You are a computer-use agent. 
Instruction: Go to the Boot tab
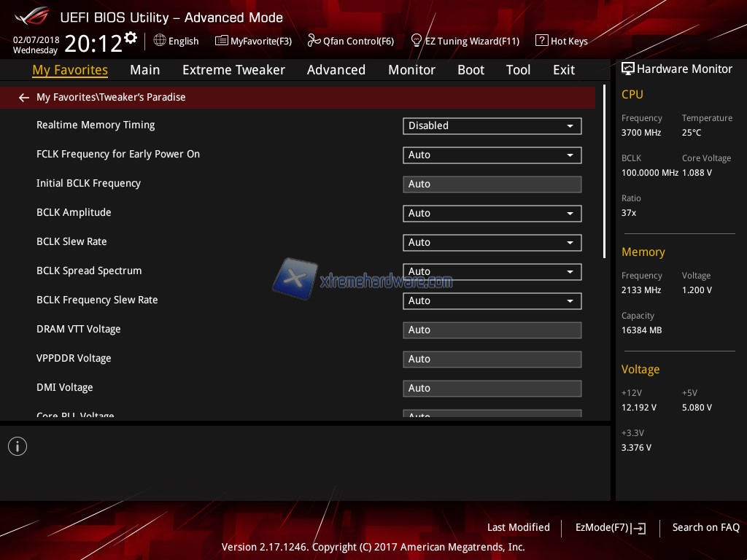pyautogui.click(x=471, y=70)
